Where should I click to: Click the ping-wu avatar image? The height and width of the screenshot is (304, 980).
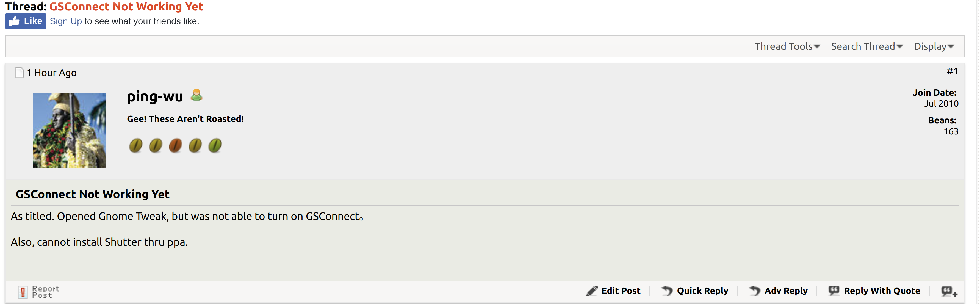69,131
